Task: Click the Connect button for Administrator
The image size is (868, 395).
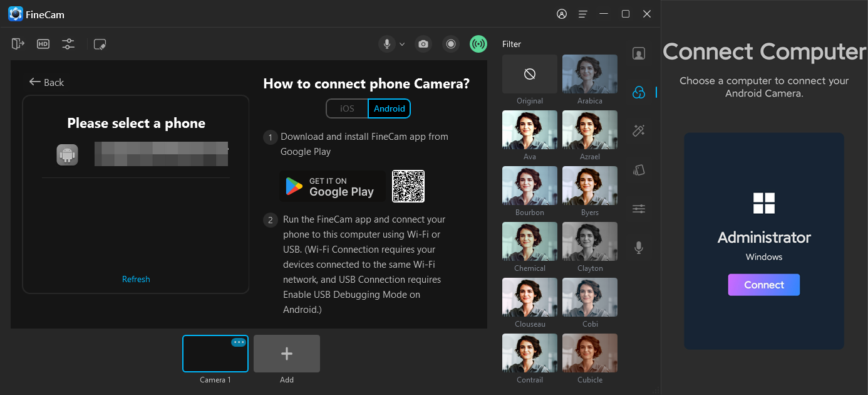Action: pos(764,285)
